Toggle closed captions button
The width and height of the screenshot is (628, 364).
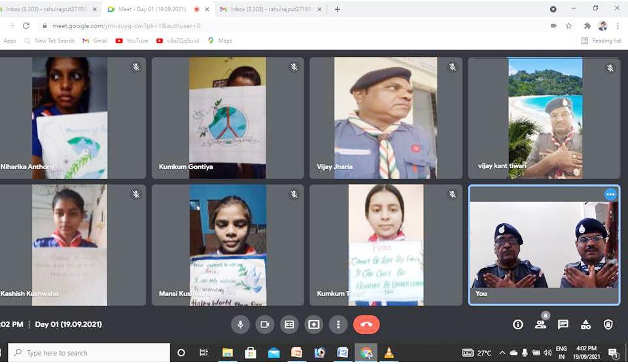coord(289,324)
